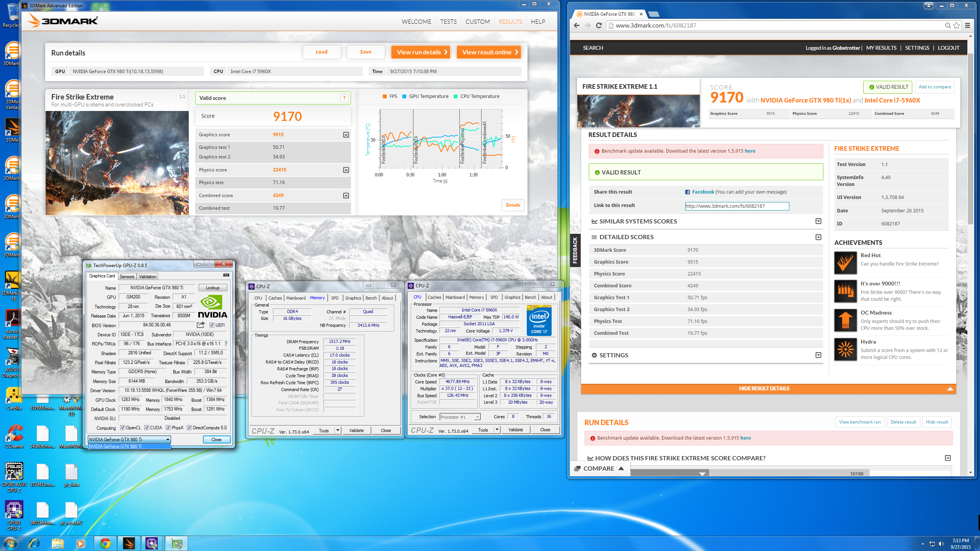The height and width of the screenshot is (551, 980).
Task: Open the Chrome menu hamburger icon
Action: click(x=968, y=25)
